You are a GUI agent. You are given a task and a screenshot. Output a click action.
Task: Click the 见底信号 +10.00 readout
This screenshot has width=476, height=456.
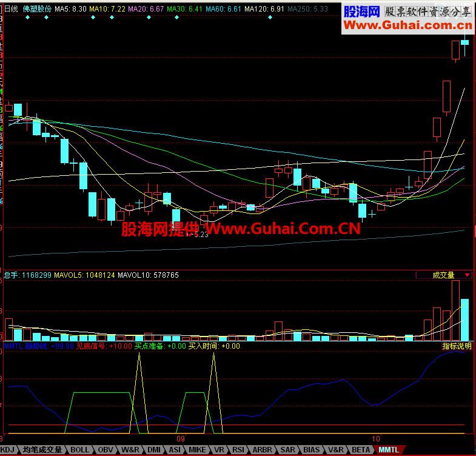104,346
